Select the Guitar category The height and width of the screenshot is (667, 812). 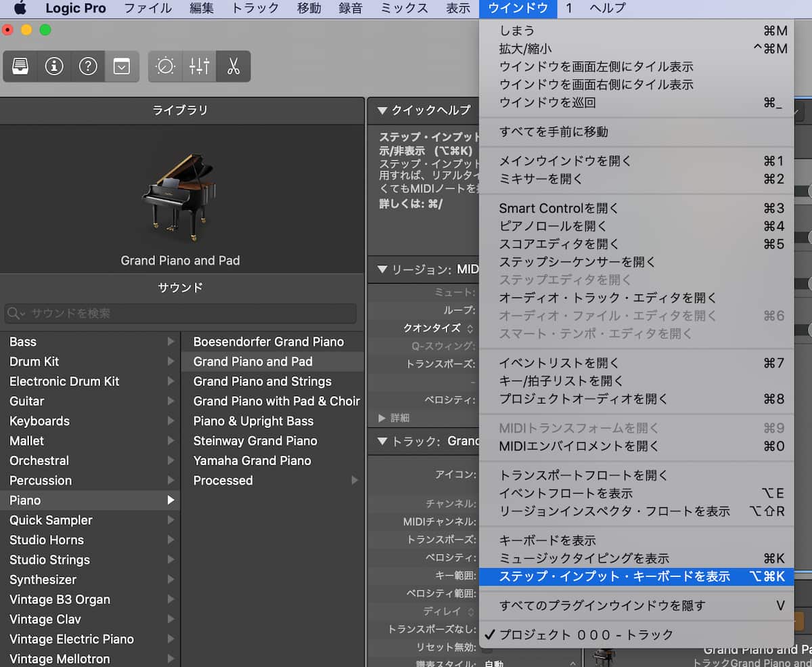click(90, 401)
